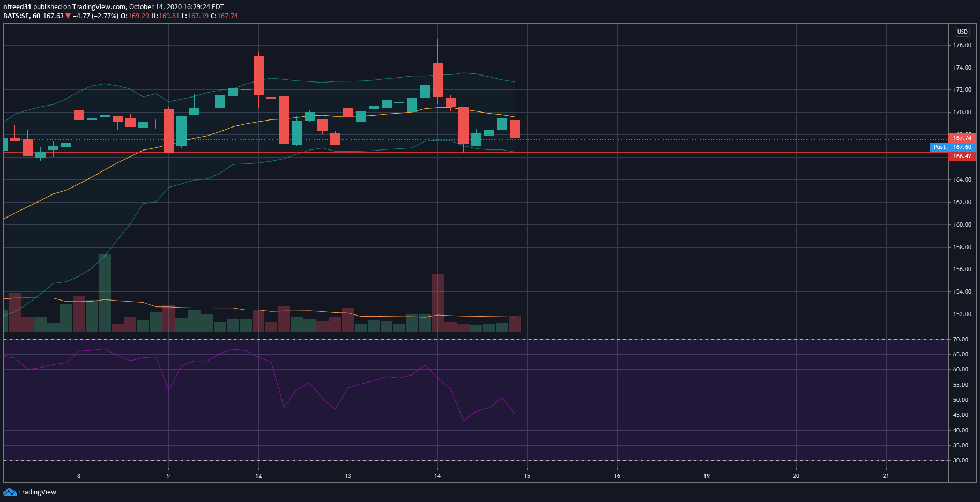Click the tall red candle at the 14 open
The height and width of the screenshot is (502, 980).
click(437, 80)
